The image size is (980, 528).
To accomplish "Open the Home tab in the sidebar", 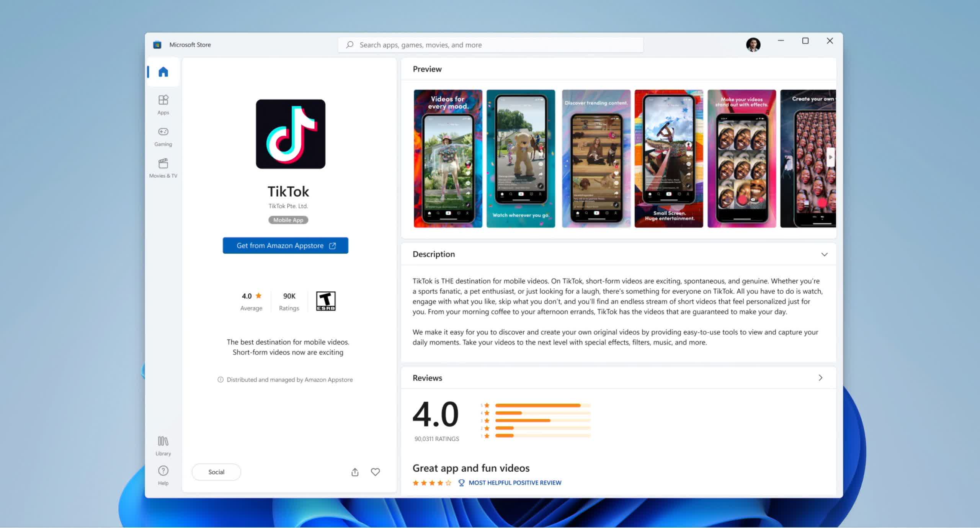I will 163,72.
